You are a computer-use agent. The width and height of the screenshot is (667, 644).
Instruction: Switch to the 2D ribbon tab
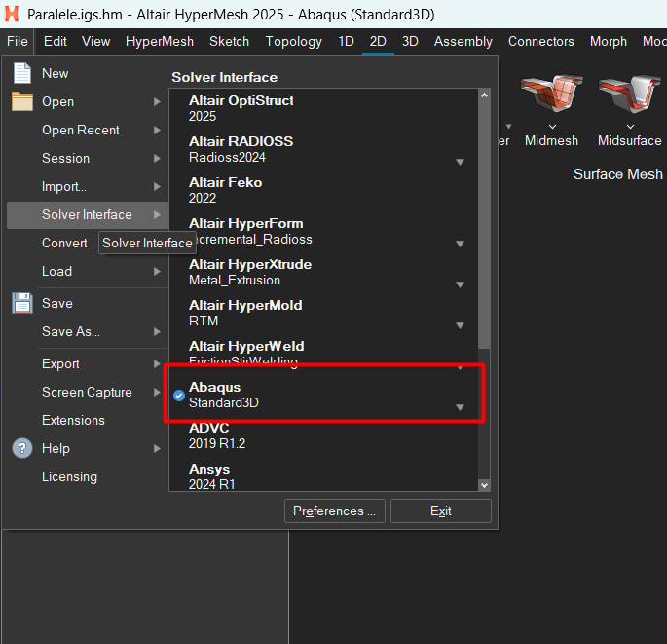pos(378,41)
